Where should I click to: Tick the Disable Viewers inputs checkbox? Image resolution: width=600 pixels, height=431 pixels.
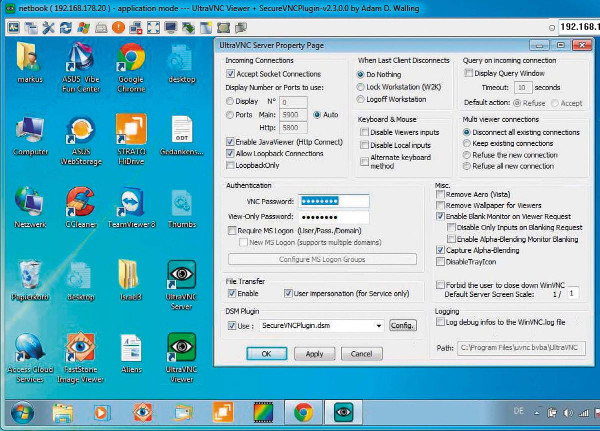[x=364, y=132]
